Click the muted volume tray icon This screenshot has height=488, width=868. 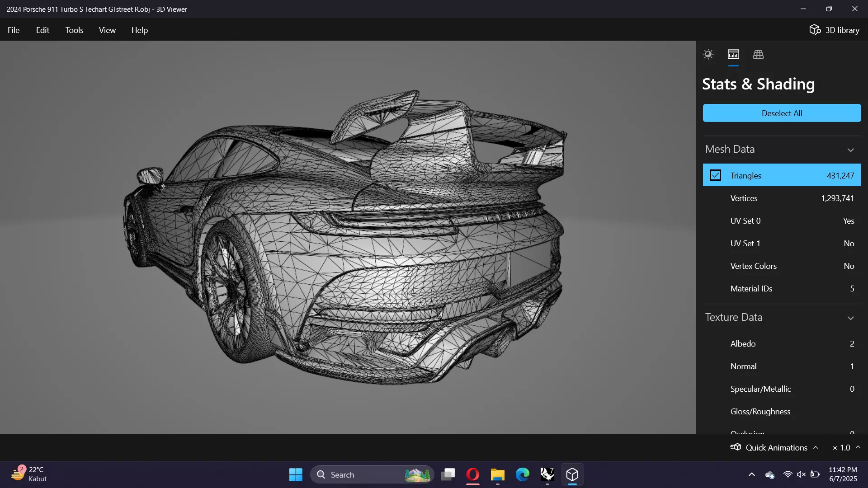click(801, 474)
